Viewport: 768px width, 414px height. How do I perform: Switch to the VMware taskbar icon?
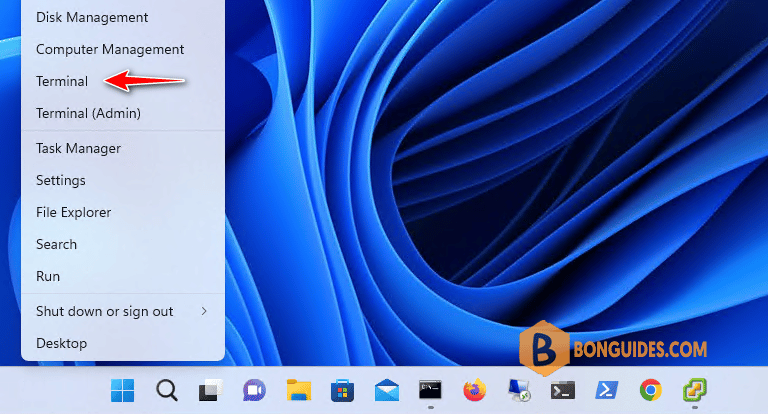tap(695, 390)
